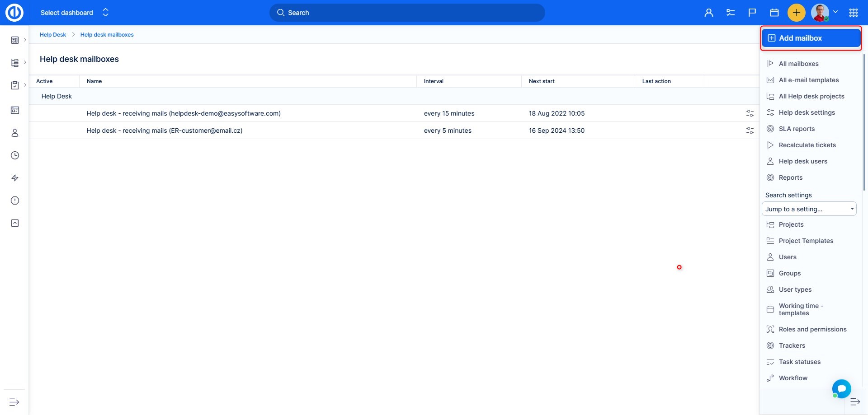Click the yellow plus quick-add button
Screen dimensions: 868x415
click(x=796, y=13)
